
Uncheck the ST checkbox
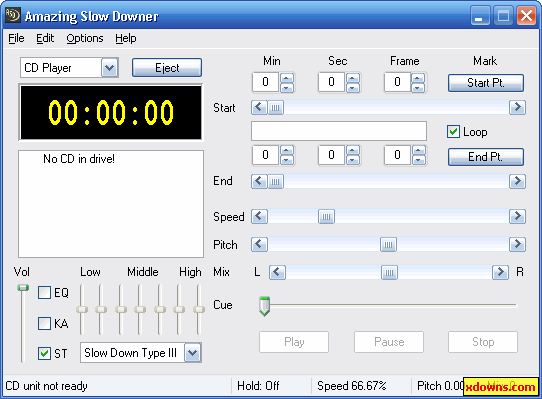(44, 353)
